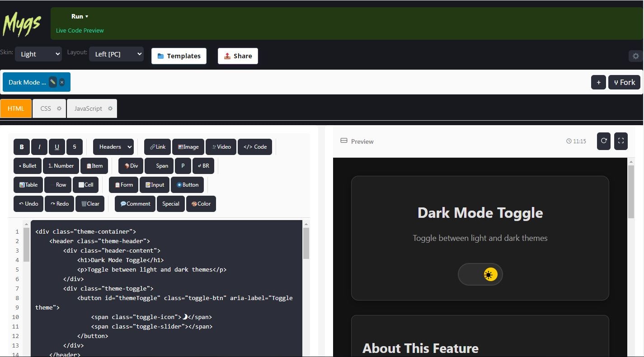Image resolution: width=644 pixels, height=357 pixels.
Task: Insert an Image tag
Action: (x=188, y=147)
